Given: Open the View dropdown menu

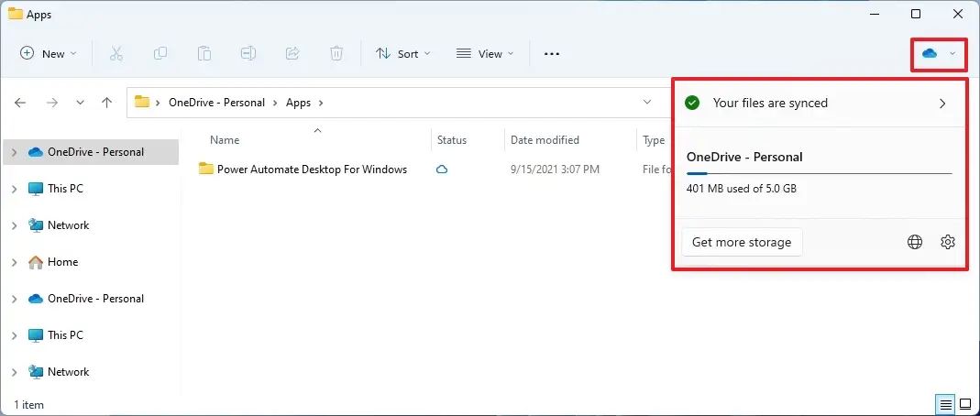Looking at the screenshot, I should pyautogui.click(x=485, y=54).
